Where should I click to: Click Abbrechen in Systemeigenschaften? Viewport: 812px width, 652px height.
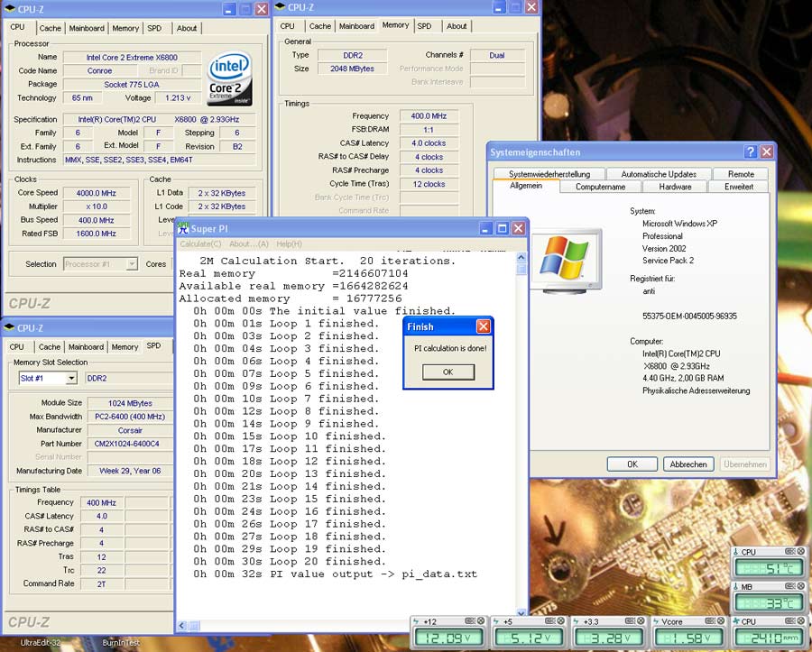tap(688, 464)
